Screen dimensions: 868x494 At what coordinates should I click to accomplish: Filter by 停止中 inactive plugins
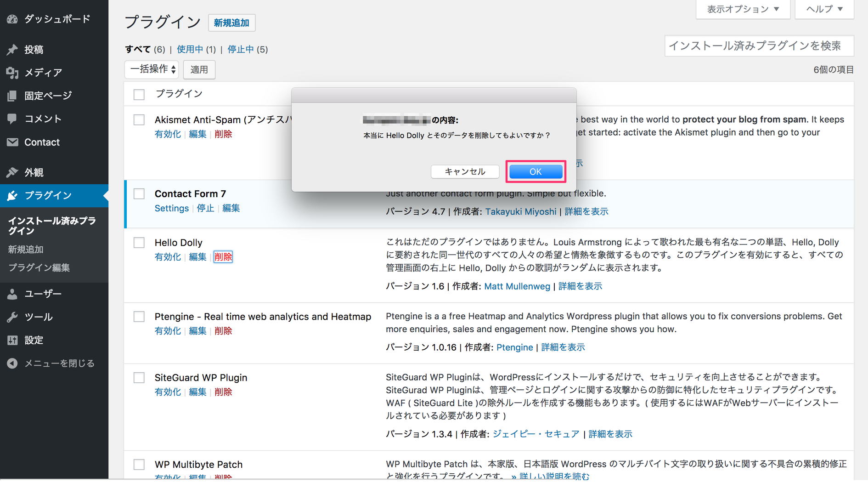[x=241, y=49]
